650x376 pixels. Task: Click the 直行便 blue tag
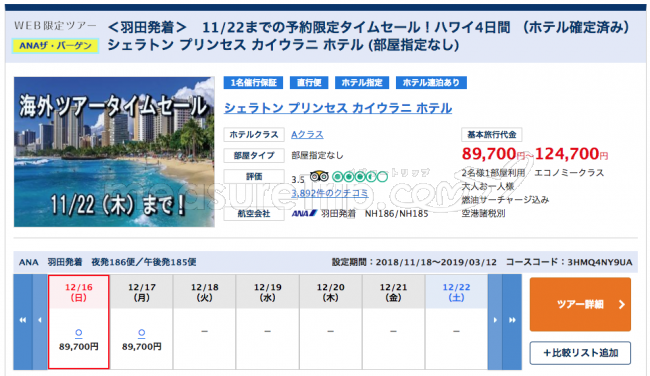309,82
